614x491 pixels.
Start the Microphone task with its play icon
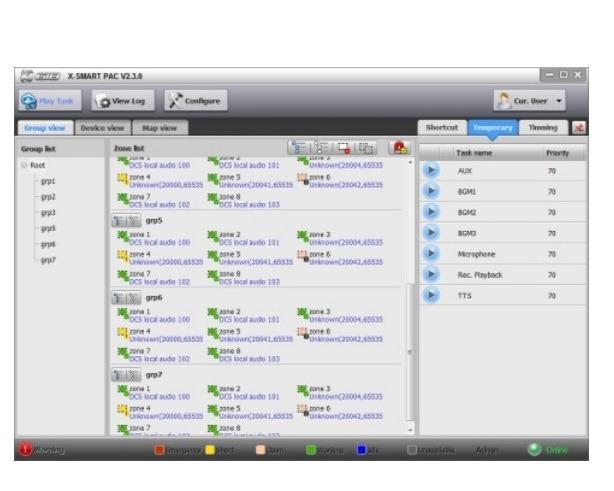coord(432,253)
